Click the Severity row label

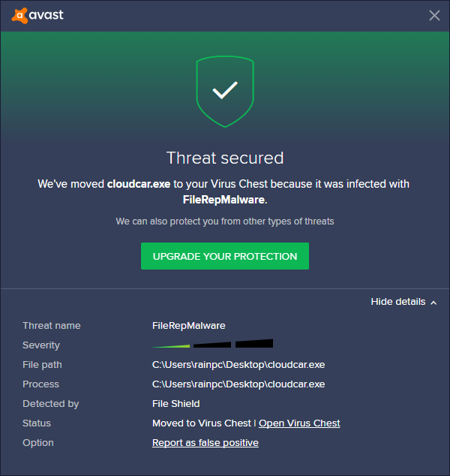(41, 345)
